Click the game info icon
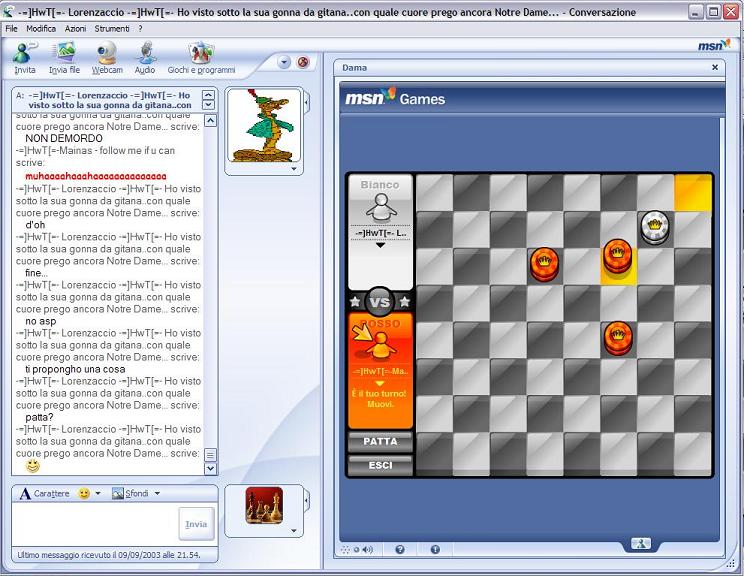The height and width of the screenshot is (576, 744). 435,549
